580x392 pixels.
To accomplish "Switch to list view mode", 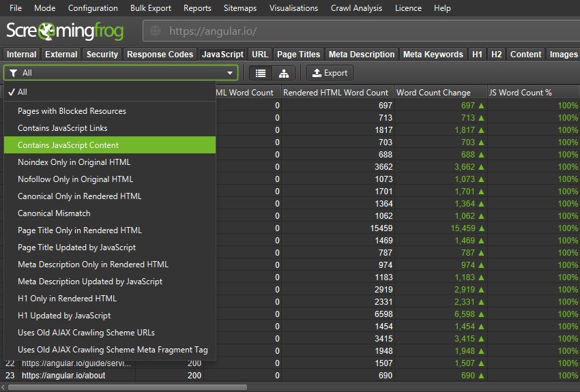I will point(260,73).
